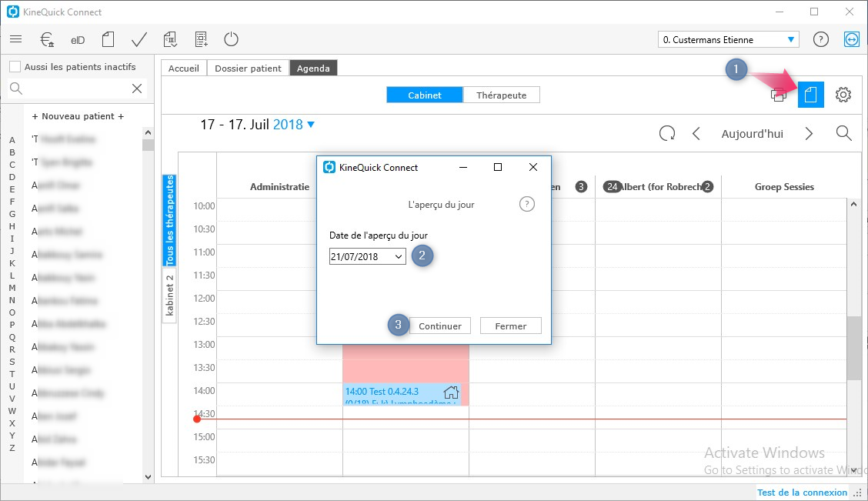Click '+ Nouveau patient +' to add patient
Image resolution: width=868 pixels, height=501 pixels.
pos(78,116)
